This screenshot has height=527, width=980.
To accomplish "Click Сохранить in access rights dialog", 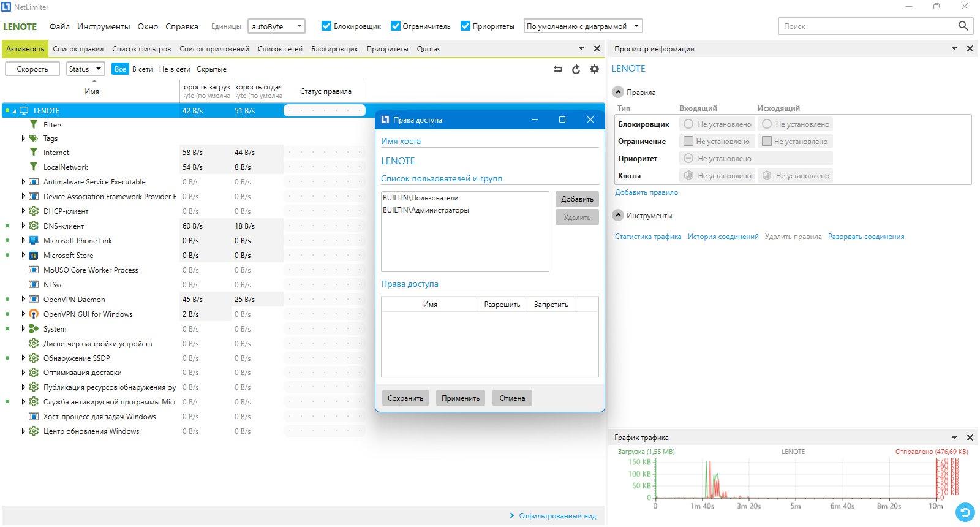I will point(405,398).
